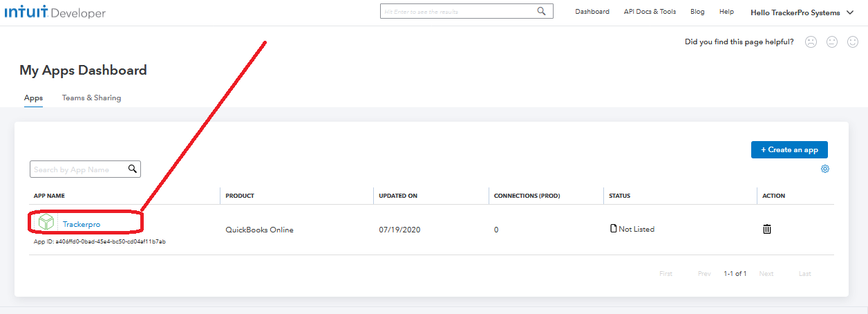Image resolution: width=868 pixels, height=314 pixels.
Task: Open the Help menu item
Action: 726,12
